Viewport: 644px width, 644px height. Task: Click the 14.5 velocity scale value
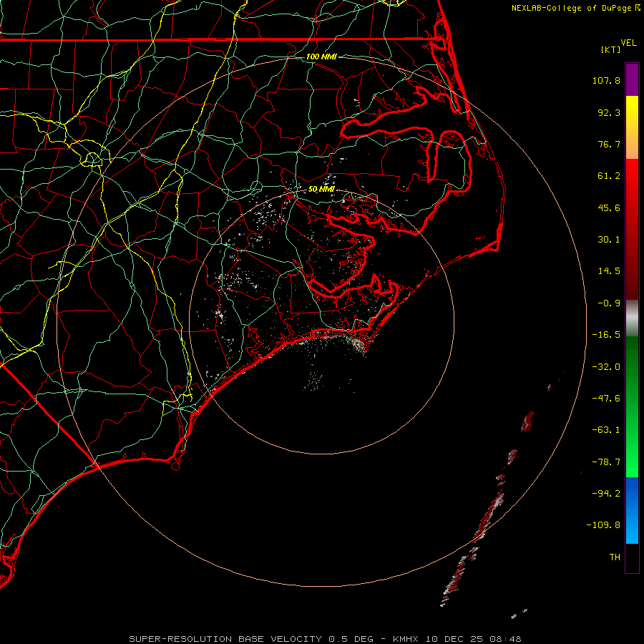coord(609,271)
